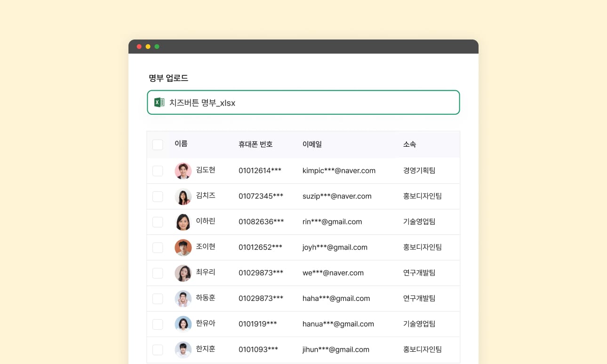Screen dimensions: 607x364
Task: Click the profile photo of 한유아
Action: pyautogui.click(x=183, y=324)
